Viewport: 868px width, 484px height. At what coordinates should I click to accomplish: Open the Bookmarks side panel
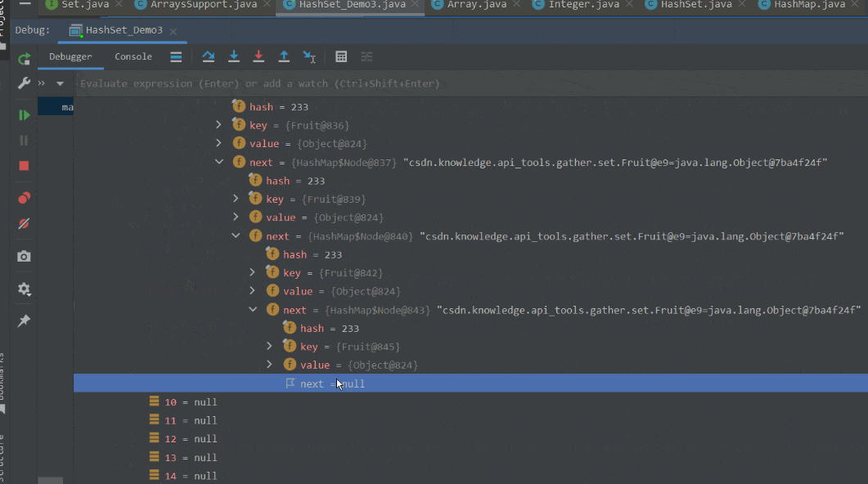[2, 383]
